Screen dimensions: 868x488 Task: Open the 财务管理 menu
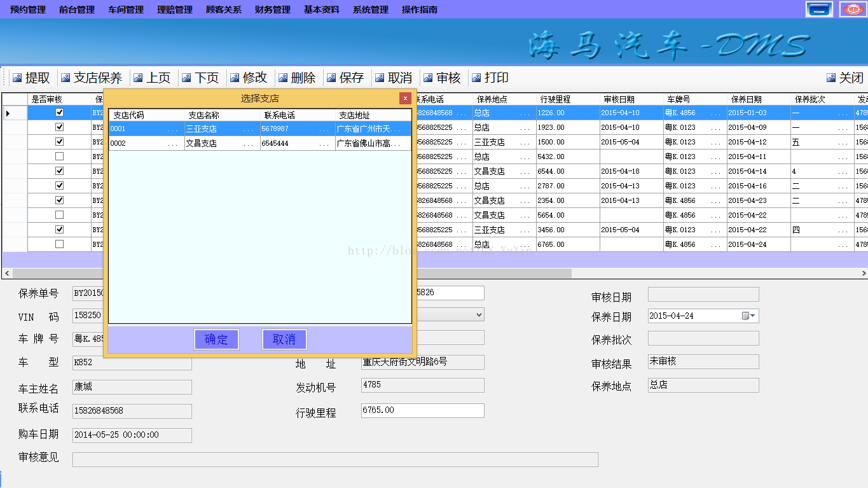[273, 10]
